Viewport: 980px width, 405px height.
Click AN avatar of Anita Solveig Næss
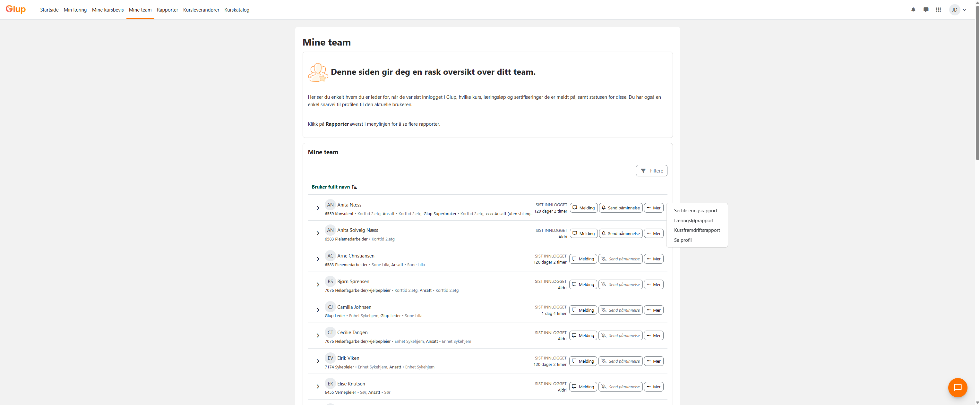tap(330, 230)
